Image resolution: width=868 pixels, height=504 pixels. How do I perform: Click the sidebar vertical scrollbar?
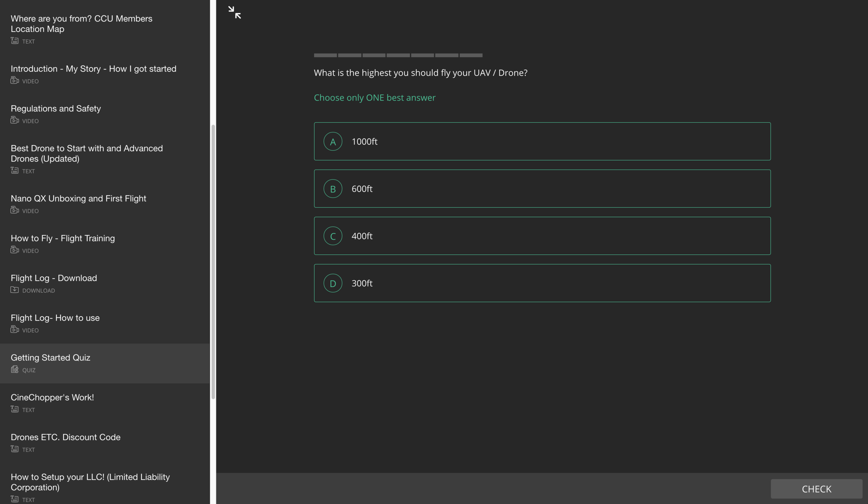[x=213, y=262]
